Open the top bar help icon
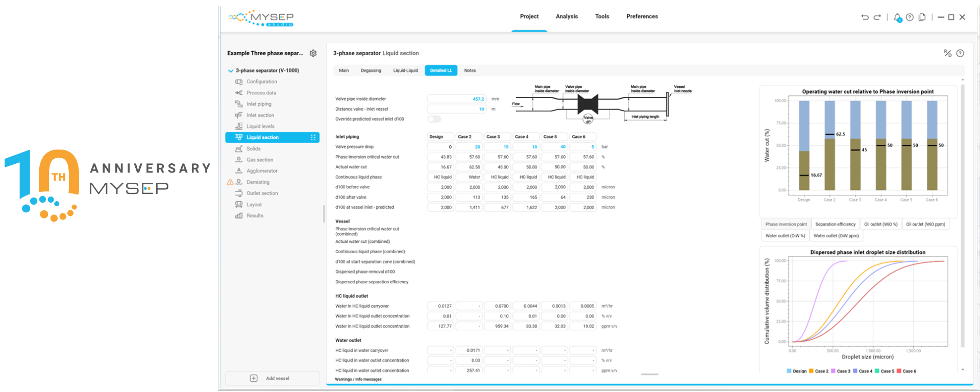 pyautogui.click(x=910, y=17)
